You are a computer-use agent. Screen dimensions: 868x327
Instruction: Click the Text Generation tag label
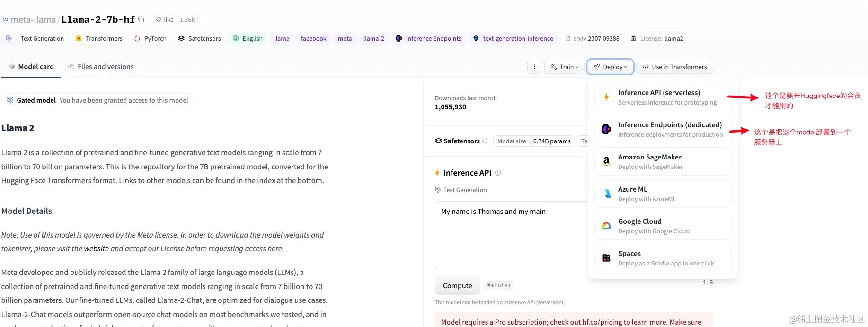click(x=42, y=38)
